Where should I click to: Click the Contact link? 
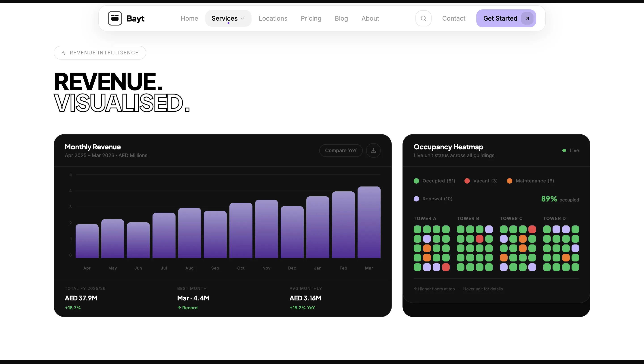453,18
